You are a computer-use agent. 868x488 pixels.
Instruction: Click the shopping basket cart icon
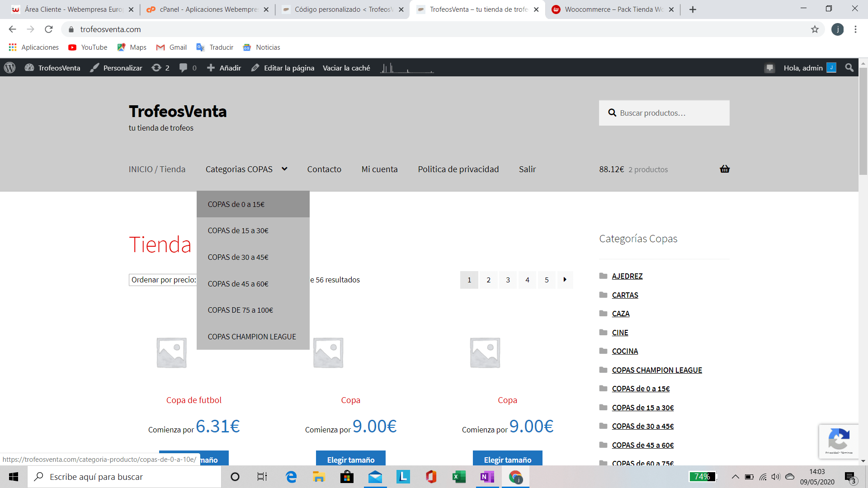725,169
